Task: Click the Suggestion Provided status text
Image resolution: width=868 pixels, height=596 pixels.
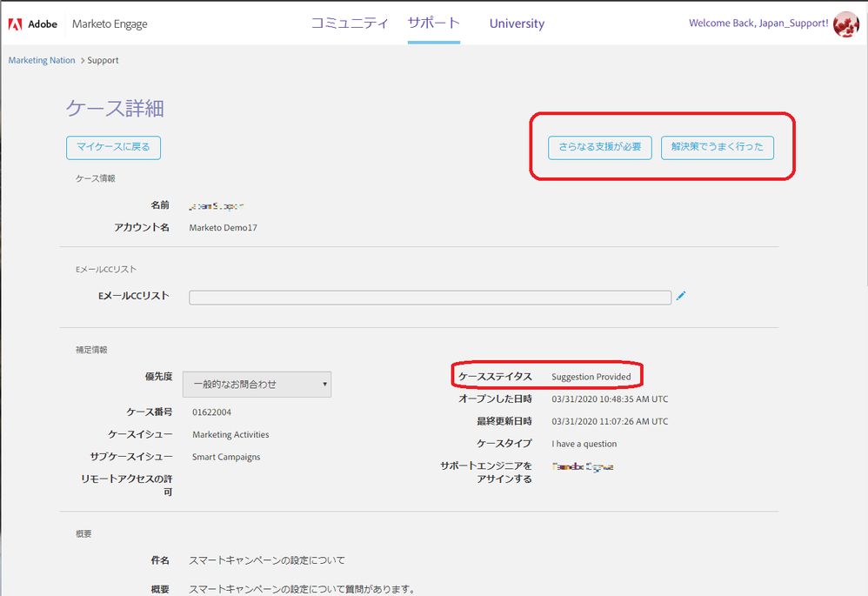Action: 591,378
